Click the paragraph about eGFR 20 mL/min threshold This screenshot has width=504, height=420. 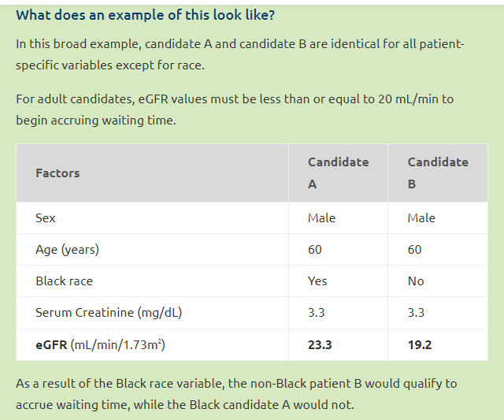[235, 110]
